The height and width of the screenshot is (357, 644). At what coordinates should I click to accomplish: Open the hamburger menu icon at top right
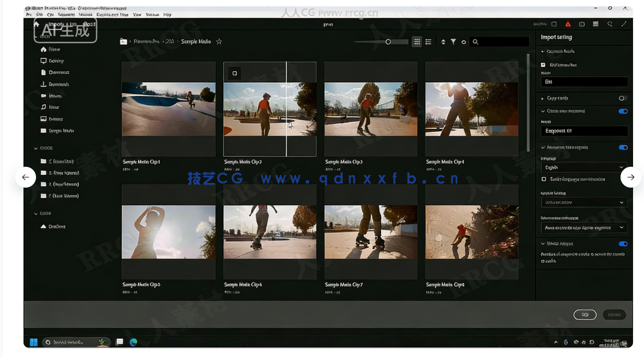point(596,23)
